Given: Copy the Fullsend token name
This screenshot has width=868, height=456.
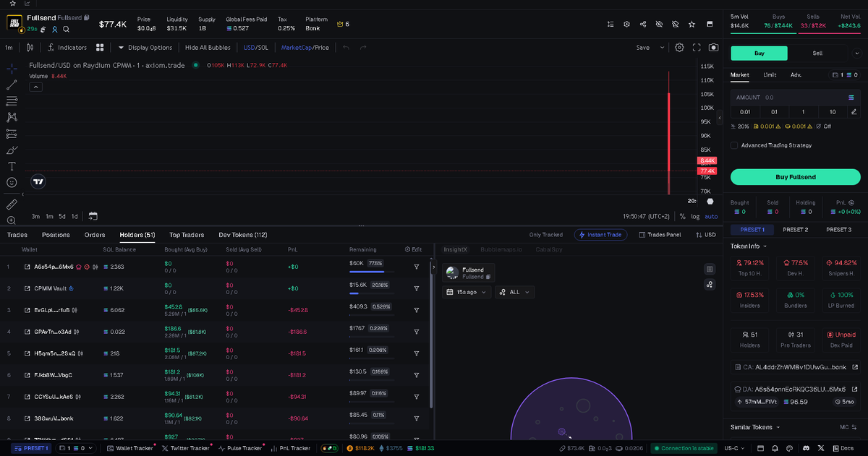Looking at the screenshot, I should [x=87, y=17].
